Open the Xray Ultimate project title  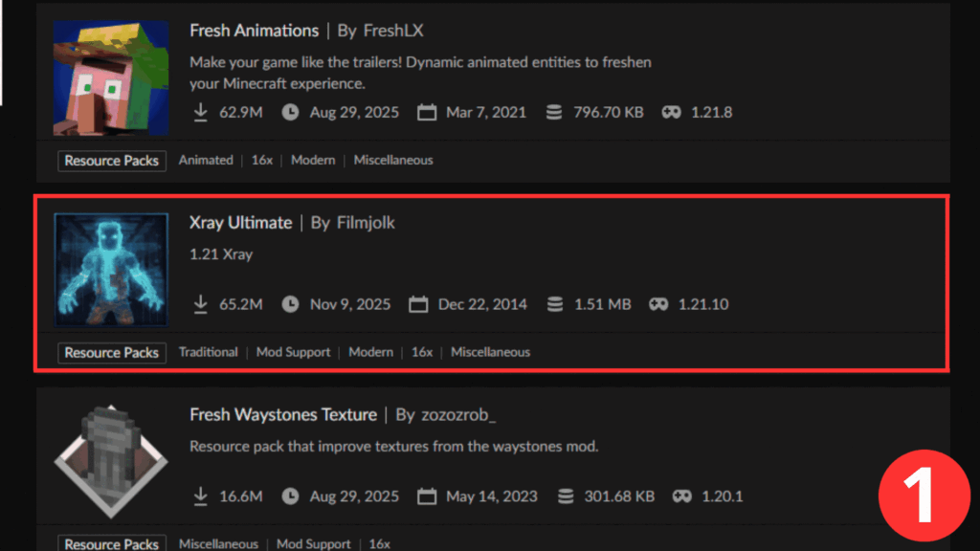click(240, 223)
